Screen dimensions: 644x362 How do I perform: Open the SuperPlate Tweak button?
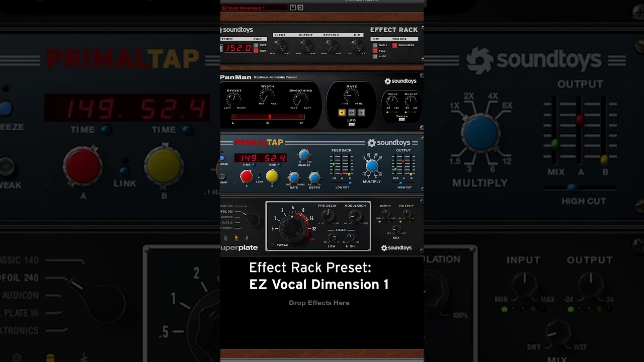point(273,245)
